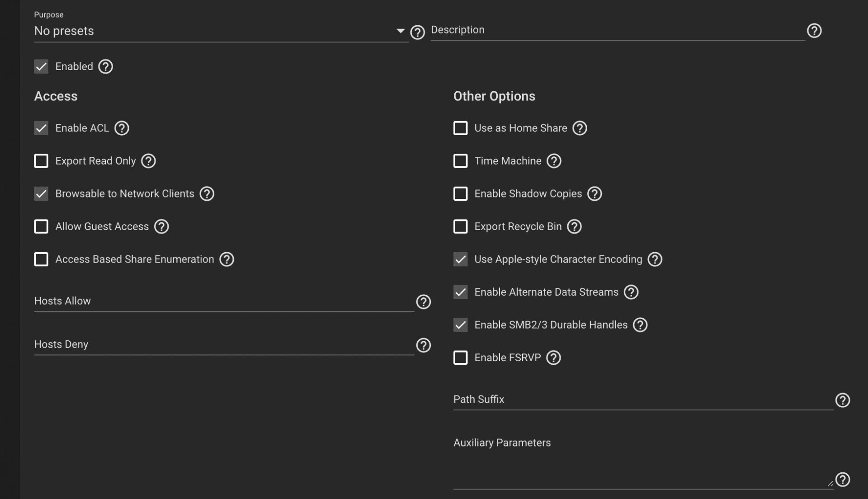Uncheck Use Apple-style Character Encoding
The width and height of the screenshot is (868, 499).
[461, 259]
